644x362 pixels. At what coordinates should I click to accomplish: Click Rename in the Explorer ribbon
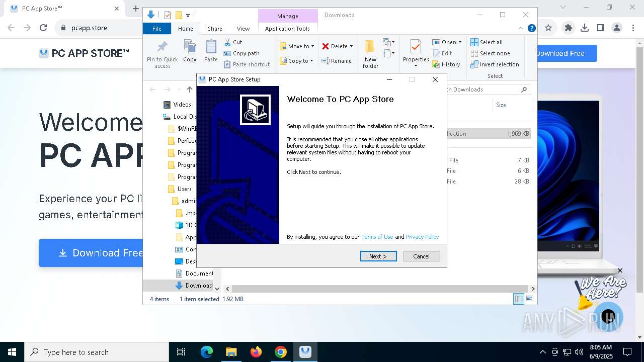(x=337, y=61)
